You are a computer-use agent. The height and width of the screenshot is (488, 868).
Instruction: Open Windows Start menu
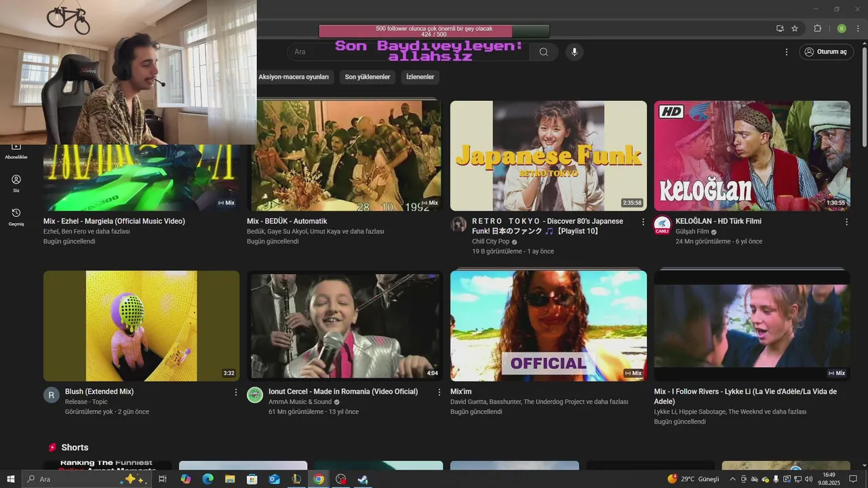point(11,479)
